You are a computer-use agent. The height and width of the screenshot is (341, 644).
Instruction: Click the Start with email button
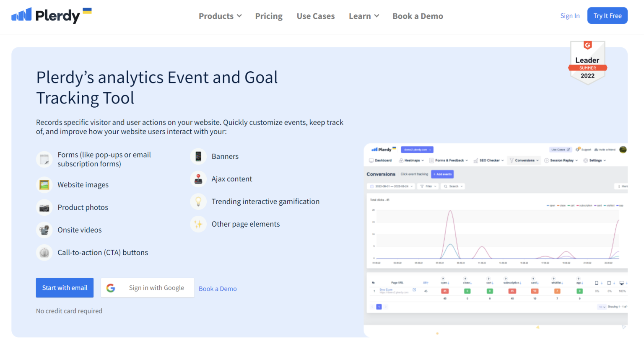65,288
